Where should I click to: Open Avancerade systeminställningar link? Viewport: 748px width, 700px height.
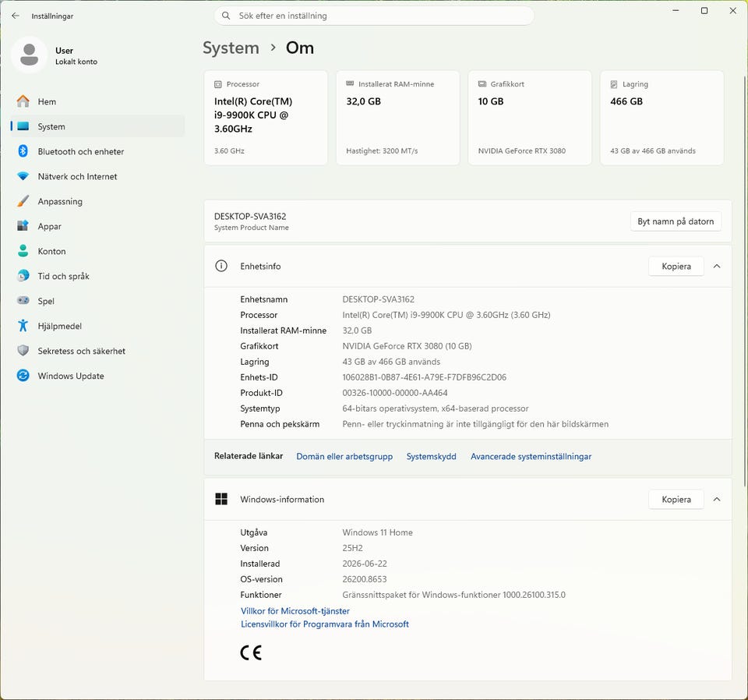(x=531, y=456)
